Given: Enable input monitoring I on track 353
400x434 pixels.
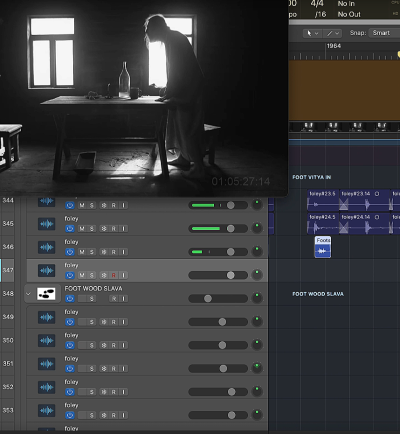Looking at the screenshot, I should point(123,415).
